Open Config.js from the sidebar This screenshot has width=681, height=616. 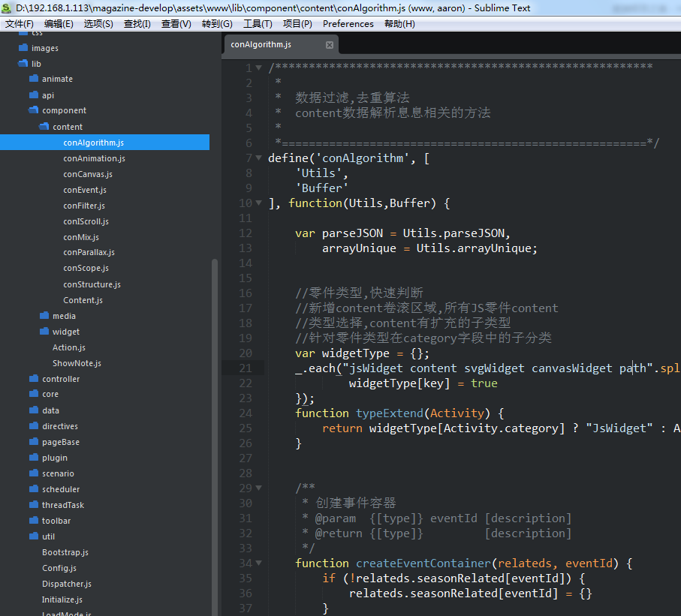tap(59, 568)
